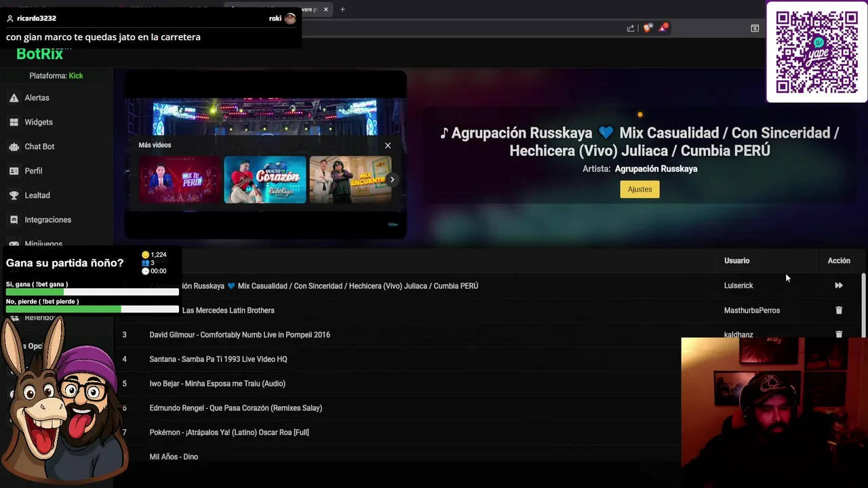The height and width of the screenshot is (488, 868).
Task: Open the Brave Shields lion icon
Action: [x=647, y=28]
